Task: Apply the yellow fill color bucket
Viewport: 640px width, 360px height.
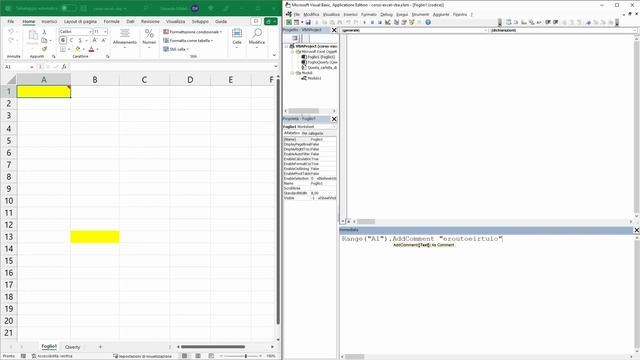Action: point(78,49)
